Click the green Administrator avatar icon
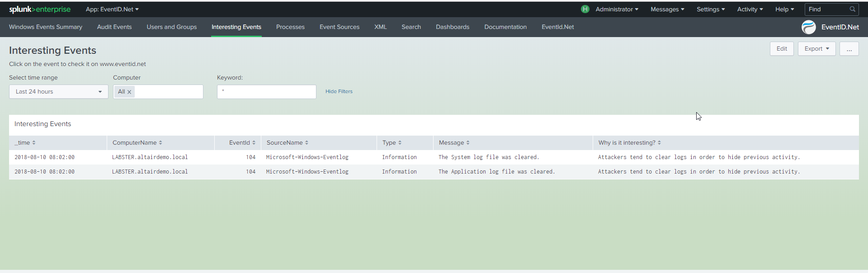This screenshot has height=273, width=868. pyautogui.click(x=585, y=9)
